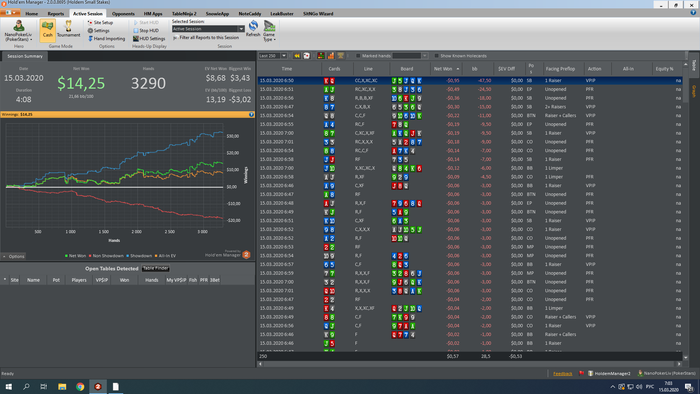This screenshot has width=700, height=394.
Task: Open HUD Settings
Action: tap(149, 38)
